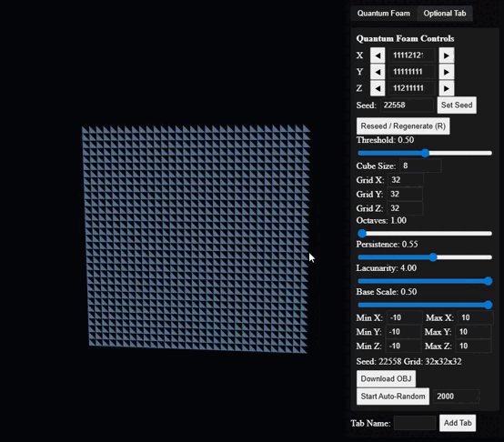Click the left arrow for X offset
Image resolution: width=504 pixels, height=442 pixels.
click(378, 55)
